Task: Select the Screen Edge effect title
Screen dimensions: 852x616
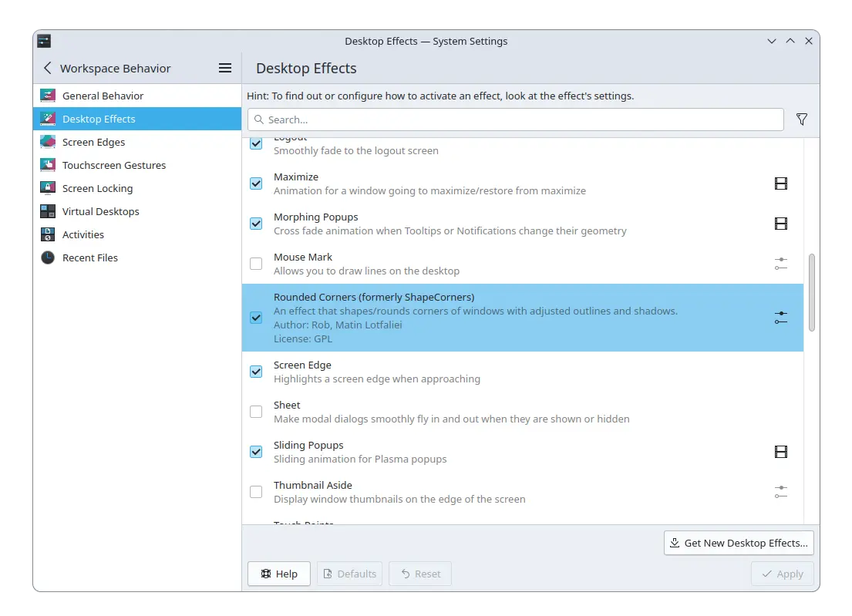Action: tap(302, 365)
